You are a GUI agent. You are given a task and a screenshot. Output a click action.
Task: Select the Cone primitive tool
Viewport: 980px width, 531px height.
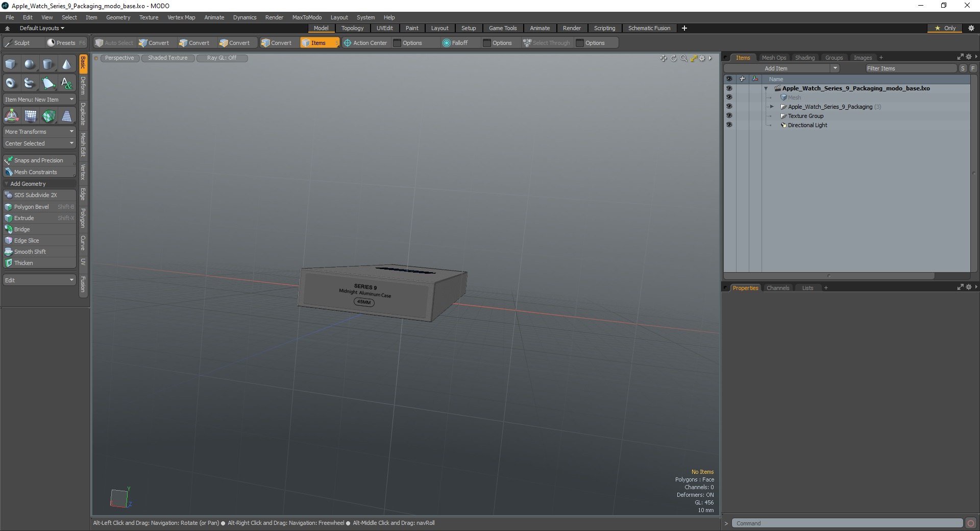(x=66, y=64)
